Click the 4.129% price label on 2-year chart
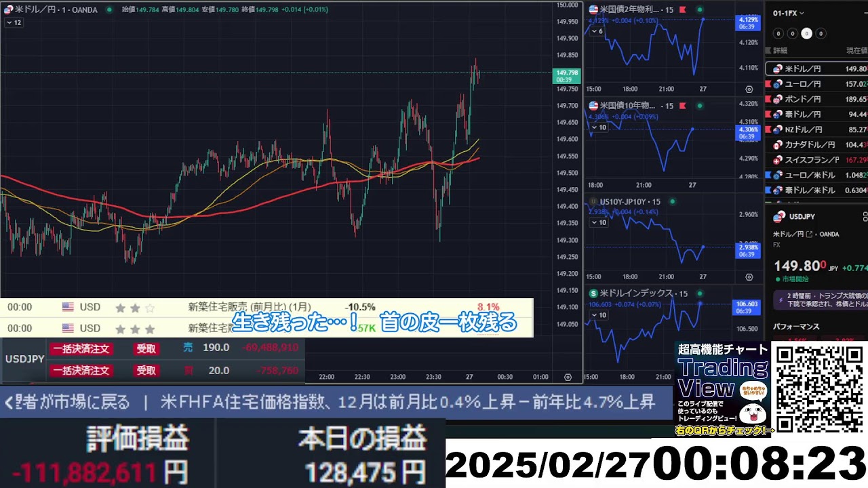Viewport: 868px width, 488px height. tap(747, 23)
